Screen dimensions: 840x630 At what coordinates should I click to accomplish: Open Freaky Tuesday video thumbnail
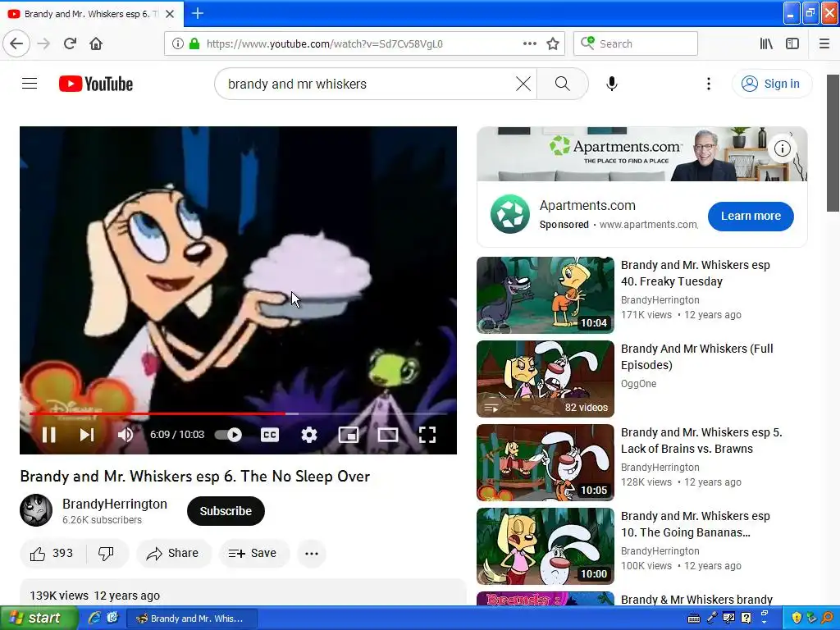coord(546,294)
